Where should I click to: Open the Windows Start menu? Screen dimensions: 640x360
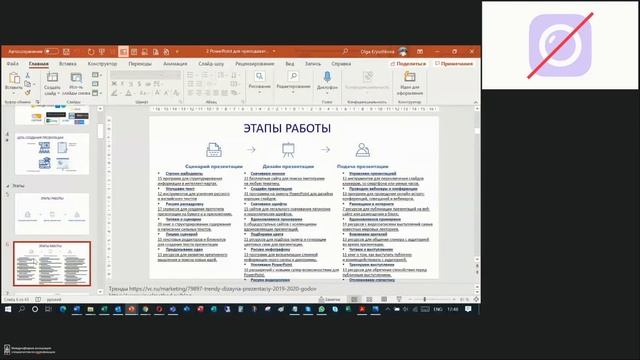[8, 309]
